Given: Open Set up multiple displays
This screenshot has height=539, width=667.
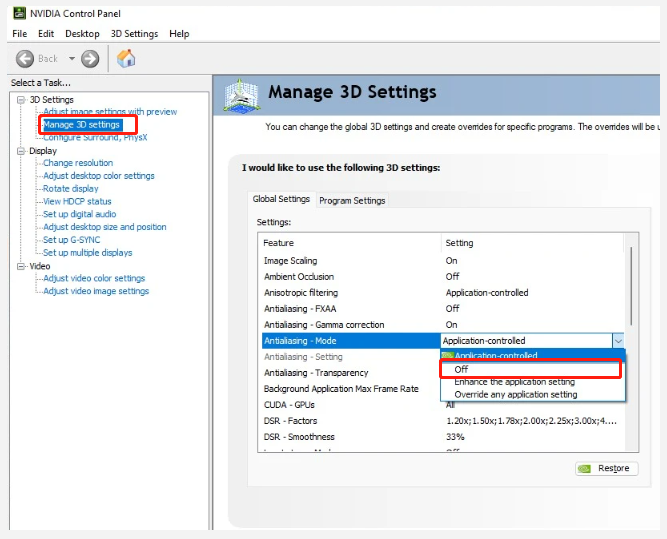Looking at the screenshot, I should point(88,253).
